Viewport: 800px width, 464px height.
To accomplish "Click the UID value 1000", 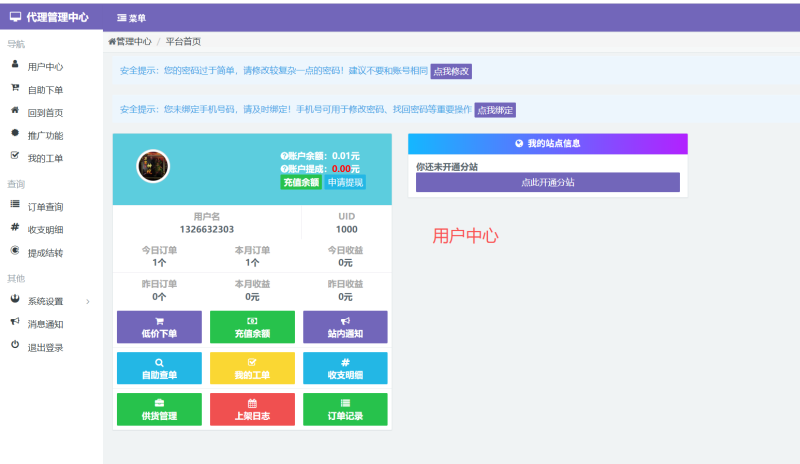I will click(x=346, y=229).
